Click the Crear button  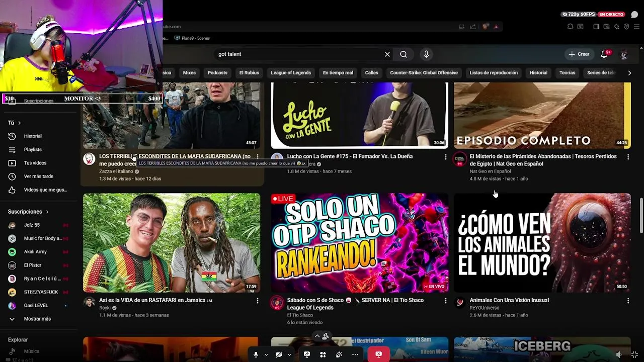point(579,54)
